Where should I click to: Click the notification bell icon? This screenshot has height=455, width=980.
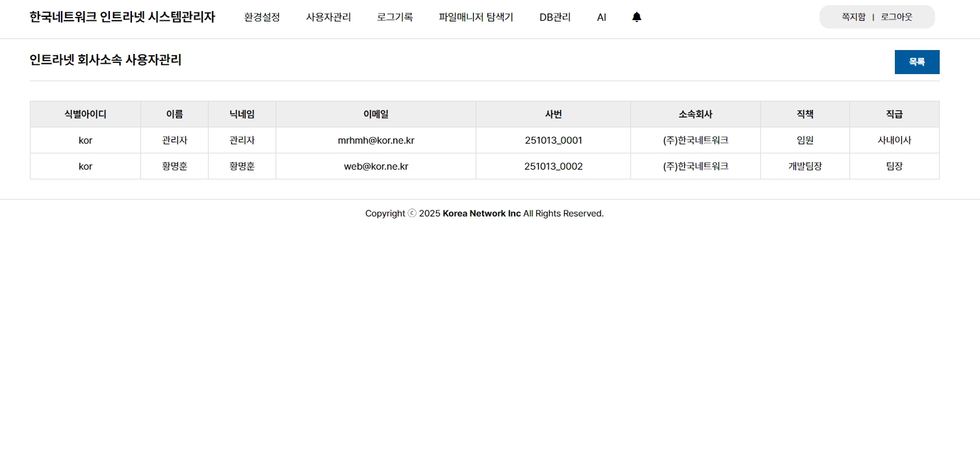pos(636,18)
